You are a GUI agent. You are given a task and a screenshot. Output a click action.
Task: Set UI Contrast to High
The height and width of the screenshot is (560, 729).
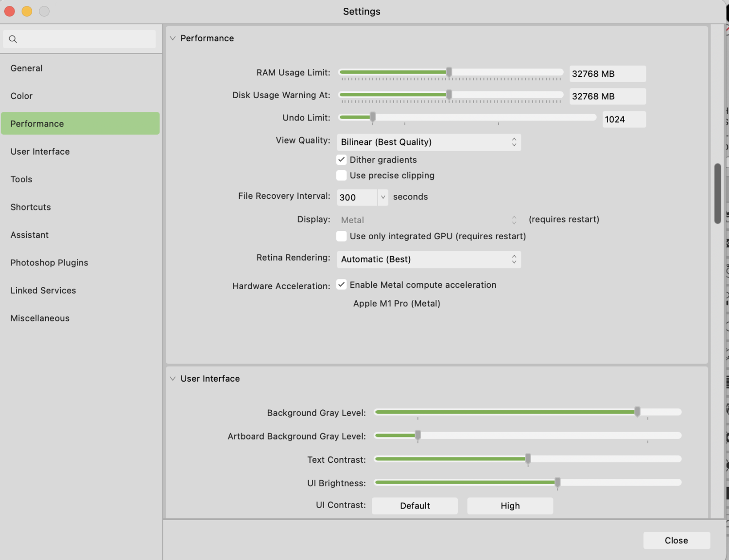click(510, 506)
